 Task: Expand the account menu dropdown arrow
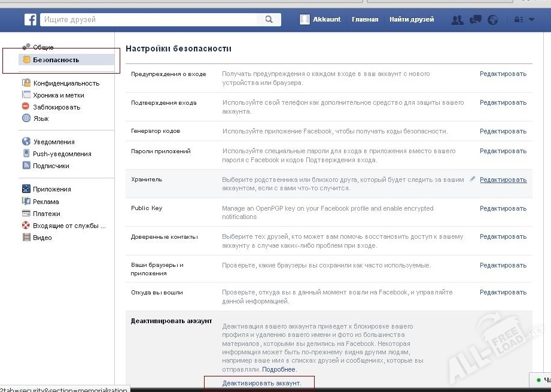pyautogui.click(x=531, y=20)
